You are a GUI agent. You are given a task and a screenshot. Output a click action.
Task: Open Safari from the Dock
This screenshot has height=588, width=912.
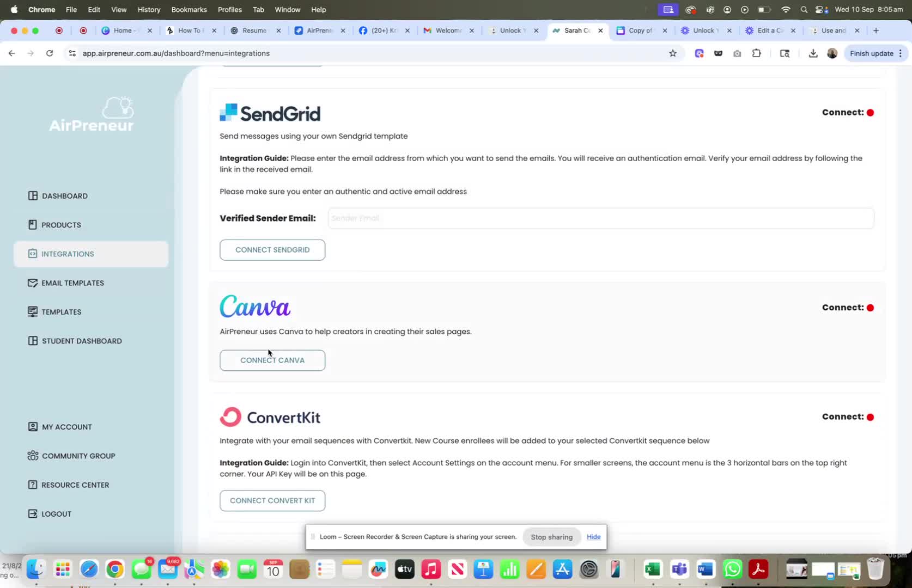point(89,569)
